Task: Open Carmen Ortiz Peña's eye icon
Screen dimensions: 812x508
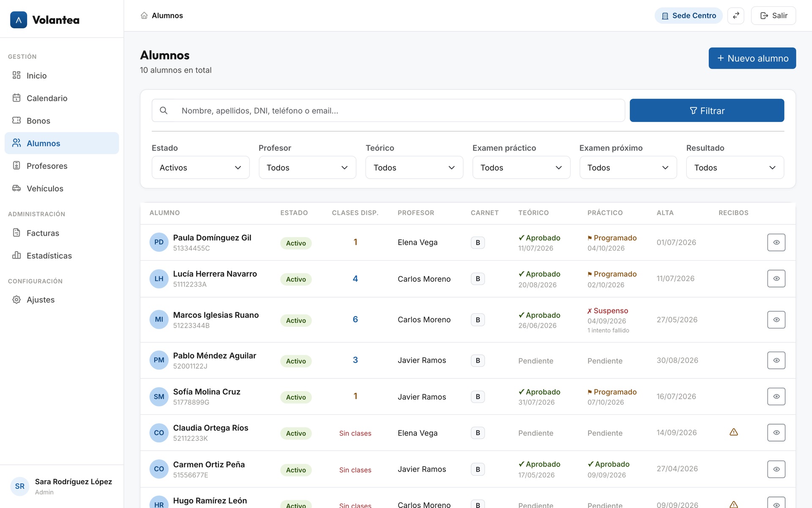Action: point(776,469)
